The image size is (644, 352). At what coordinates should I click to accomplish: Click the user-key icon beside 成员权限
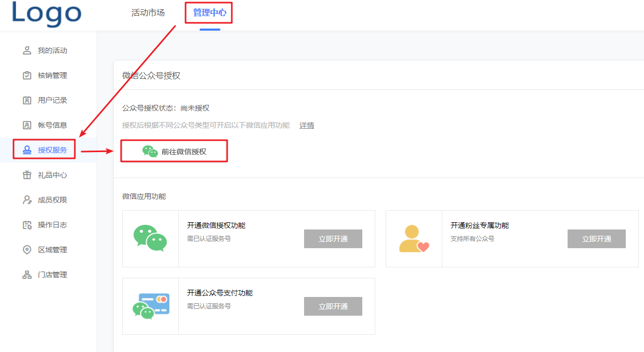[x=27, y=200]
